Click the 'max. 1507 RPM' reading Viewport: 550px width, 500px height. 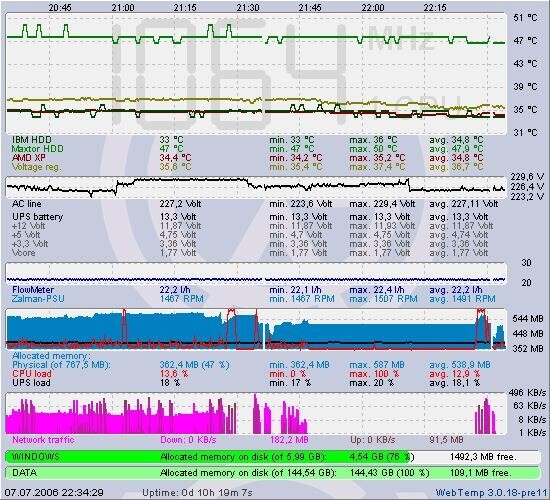click(383, 299)
